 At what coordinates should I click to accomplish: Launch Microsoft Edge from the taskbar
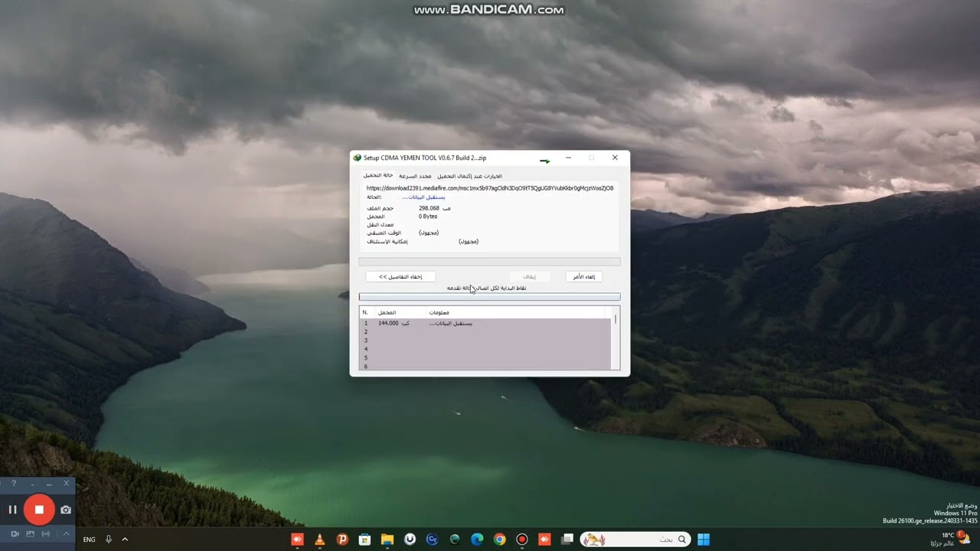pyautogui.click(x=477, y=540)
